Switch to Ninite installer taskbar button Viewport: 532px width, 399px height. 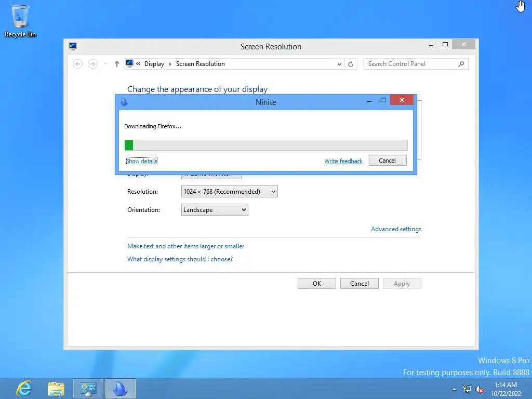tap(121, 389)
